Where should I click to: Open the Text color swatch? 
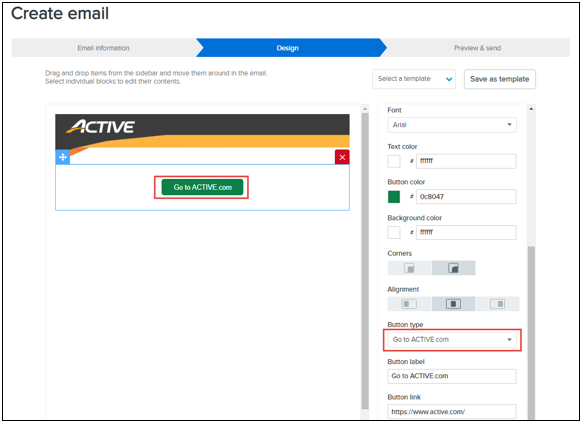click(394, 161)
